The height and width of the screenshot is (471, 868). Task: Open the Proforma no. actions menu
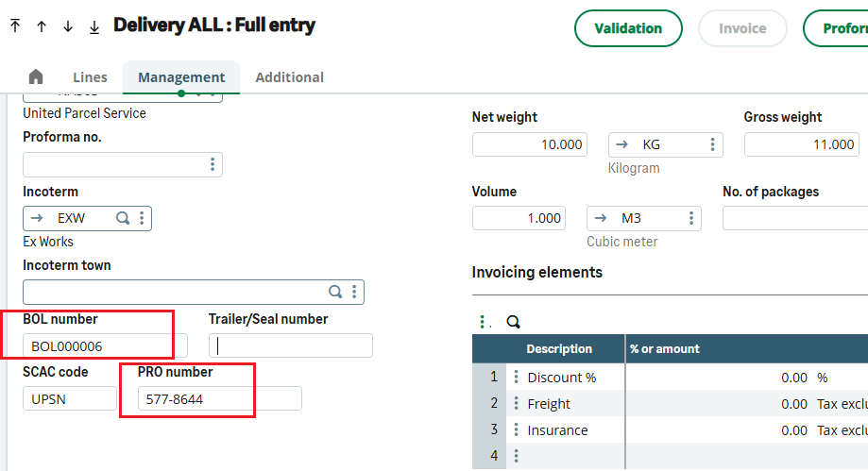[x=212, y=165]
